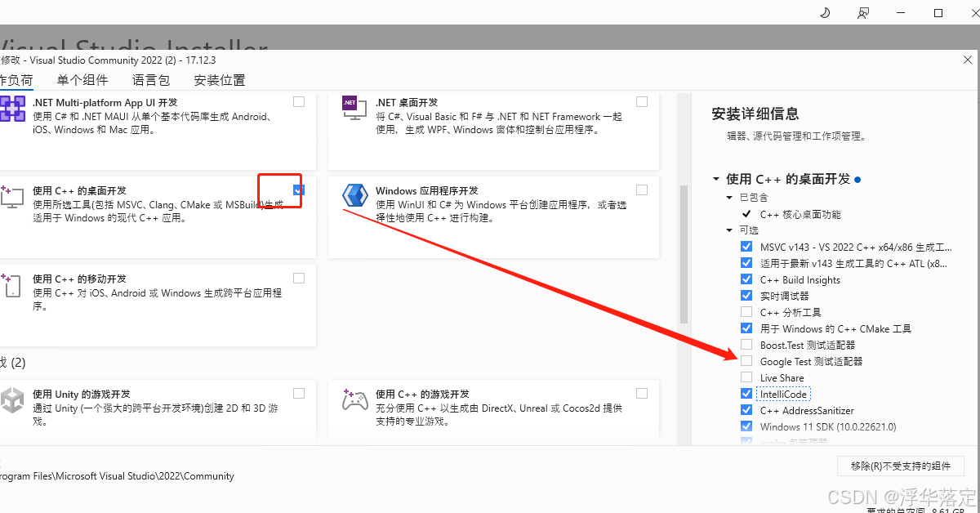This screenshot has width=980, height=513.
Task: Switch to the 语言包 tab
Action: 151,80
